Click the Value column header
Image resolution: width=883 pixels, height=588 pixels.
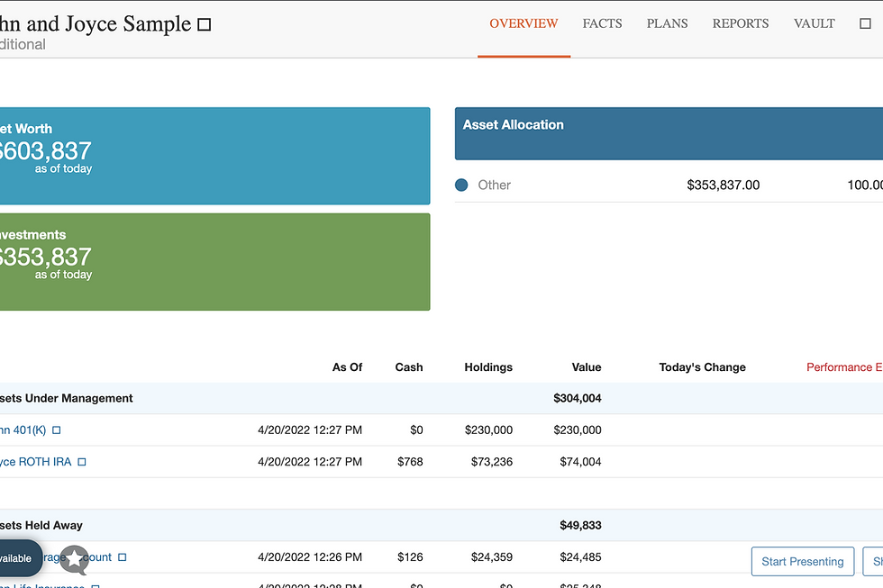[587, 367]
